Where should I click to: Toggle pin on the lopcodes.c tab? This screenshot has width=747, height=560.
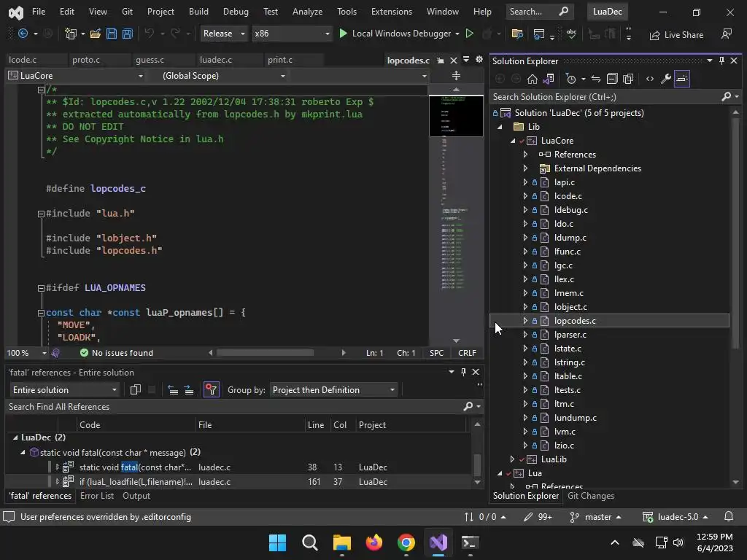click(x=441, y=61)
